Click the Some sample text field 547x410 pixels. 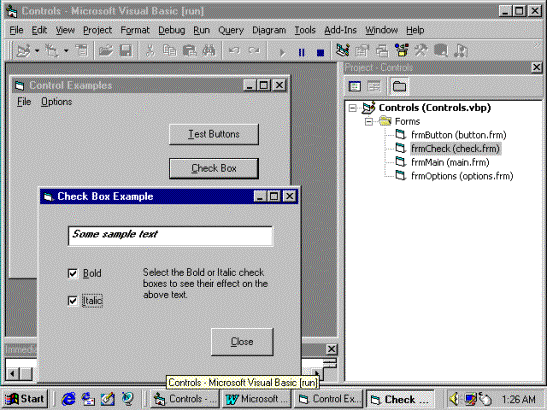click(170, 236)
